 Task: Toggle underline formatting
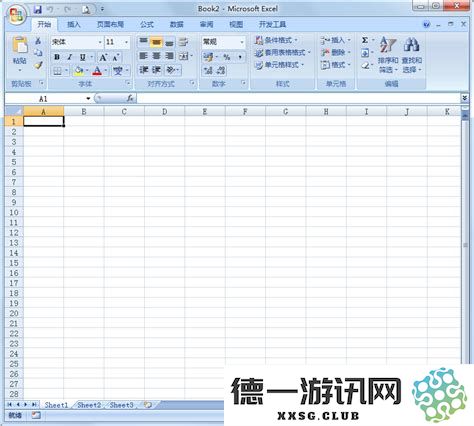pyautogui.click(x=83, y=57)
